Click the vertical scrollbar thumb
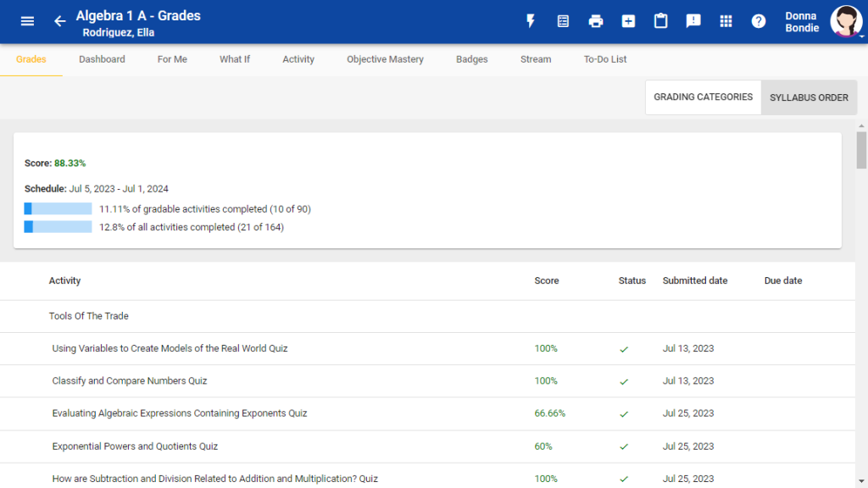This screenshot has width=868, height=488. click(861, 150)
